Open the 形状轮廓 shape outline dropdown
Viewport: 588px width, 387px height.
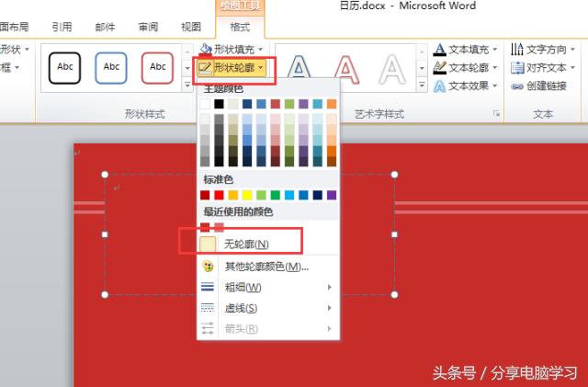(x=232, y=68)
